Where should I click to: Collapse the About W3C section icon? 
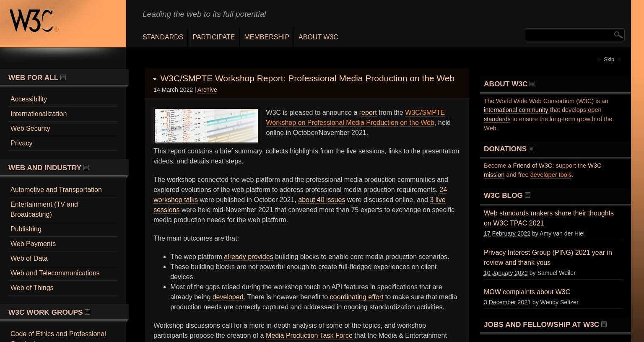(x=532, y=84)
